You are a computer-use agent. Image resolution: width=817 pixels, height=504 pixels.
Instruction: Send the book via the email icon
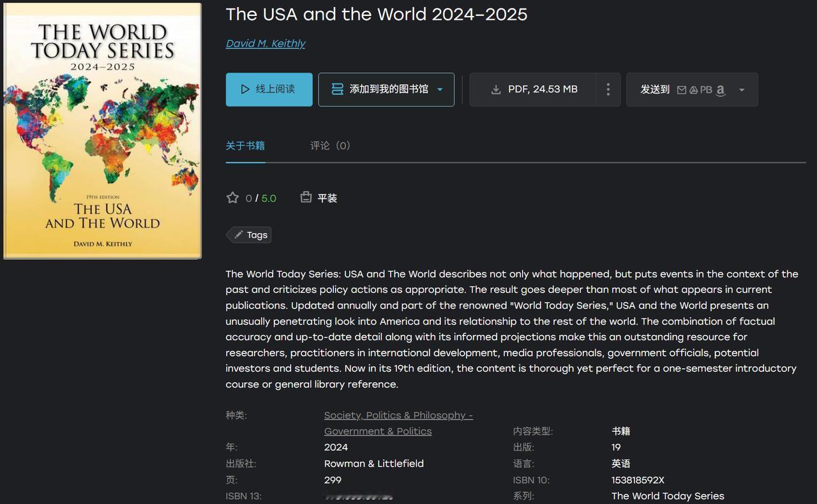pyautogui.click(x=682, y=90)
